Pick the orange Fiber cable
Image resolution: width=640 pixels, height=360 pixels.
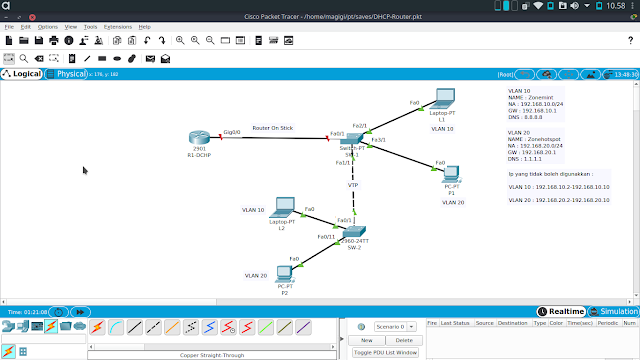[172, 327]
